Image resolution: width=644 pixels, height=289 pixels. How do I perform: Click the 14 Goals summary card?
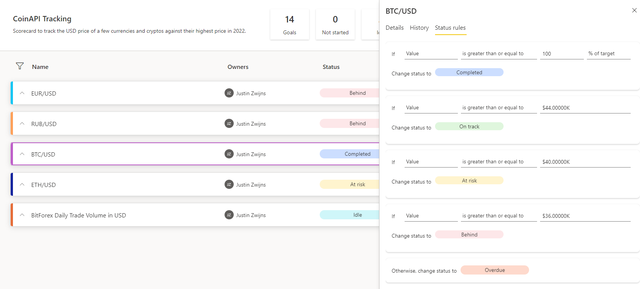[289, 24]
